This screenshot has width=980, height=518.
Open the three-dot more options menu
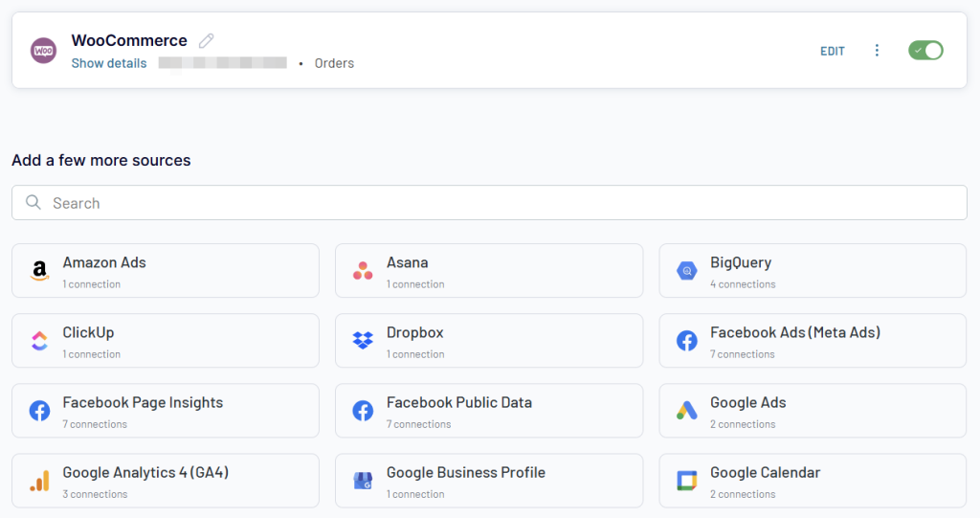[877, 51]
